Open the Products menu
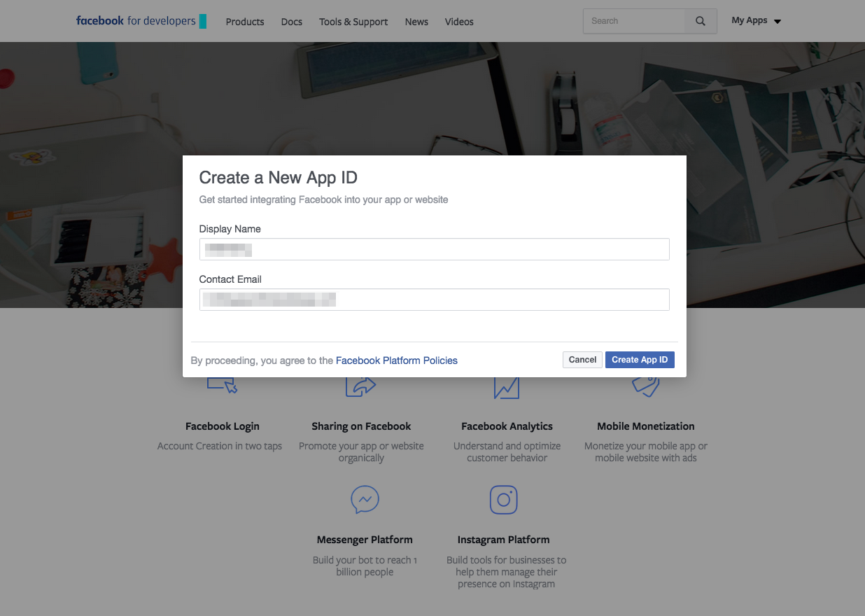The height and width of the screenshot is (616, 865). [245, 22]
